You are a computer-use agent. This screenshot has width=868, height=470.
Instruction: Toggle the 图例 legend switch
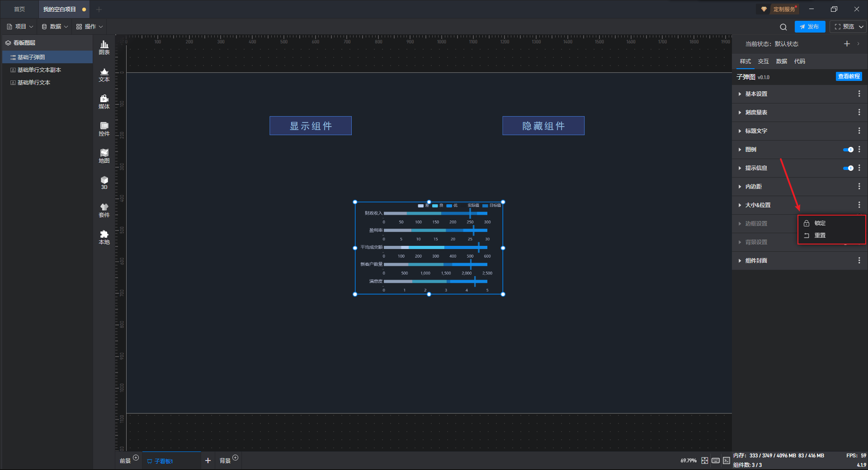click(848, 150)
